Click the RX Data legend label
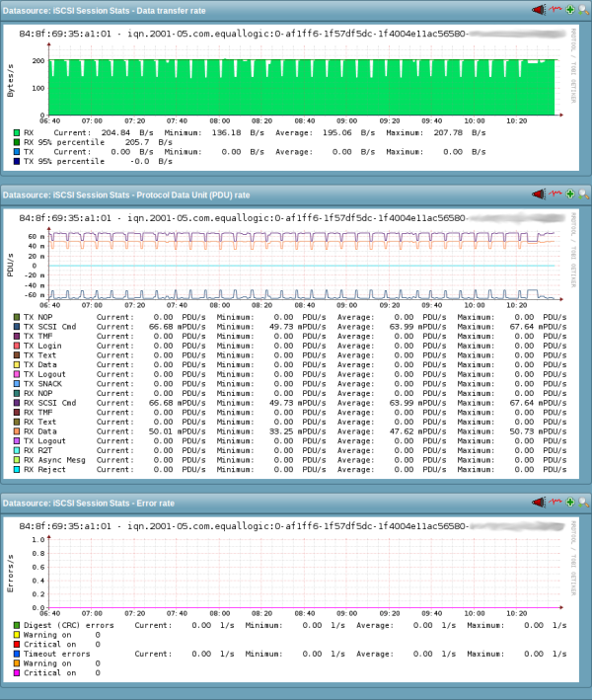592x700 pixels. click(x=40, y=431)
